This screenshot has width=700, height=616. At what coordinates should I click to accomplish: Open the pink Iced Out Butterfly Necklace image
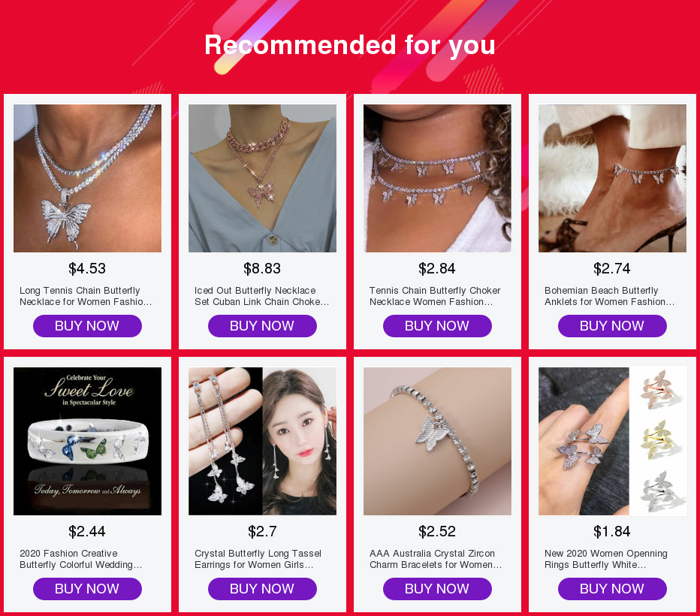(x=263, y=179)
